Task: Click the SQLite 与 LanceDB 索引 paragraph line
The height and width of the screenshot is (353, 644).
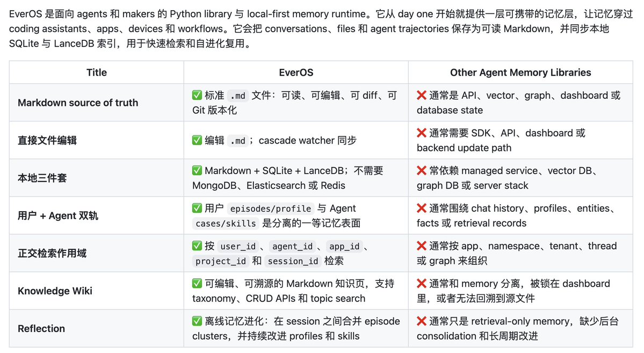Action: tap(131, 44)
